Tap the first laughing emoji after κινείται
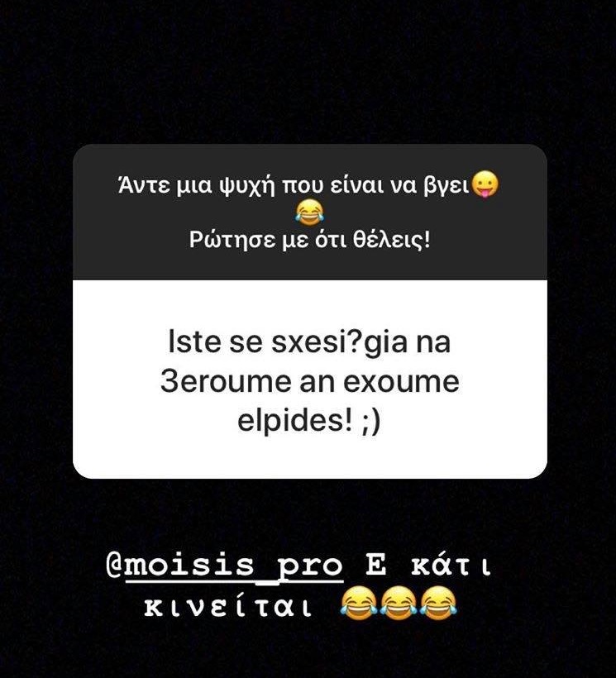616x678 pixels. 358,603
